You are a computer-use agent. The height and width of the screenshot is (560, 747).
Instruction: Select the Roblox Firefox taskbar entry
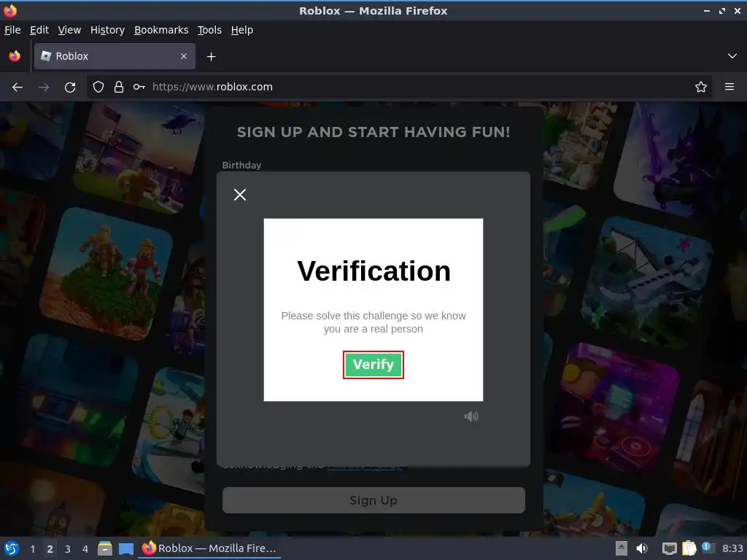pos(209,548)
